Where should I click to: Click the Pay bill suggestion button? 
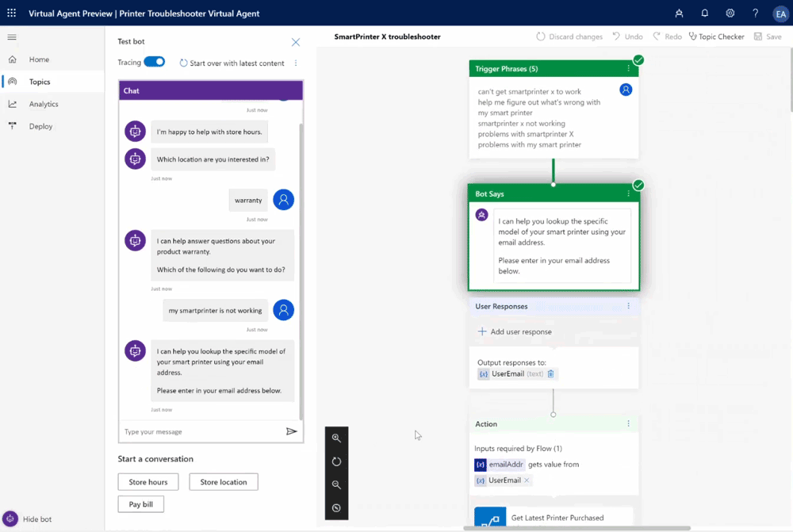[140, 504]
